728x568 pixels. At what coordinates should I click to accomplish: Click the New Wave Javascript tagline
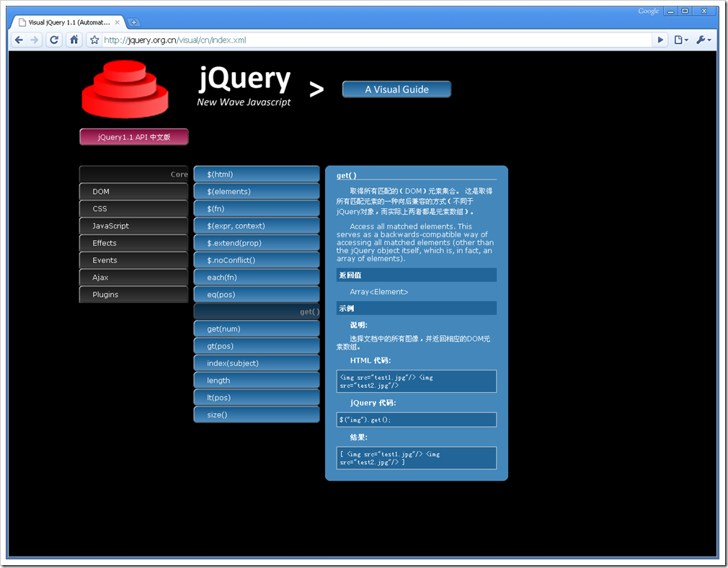pyautogui.click(x=244, y=102)
